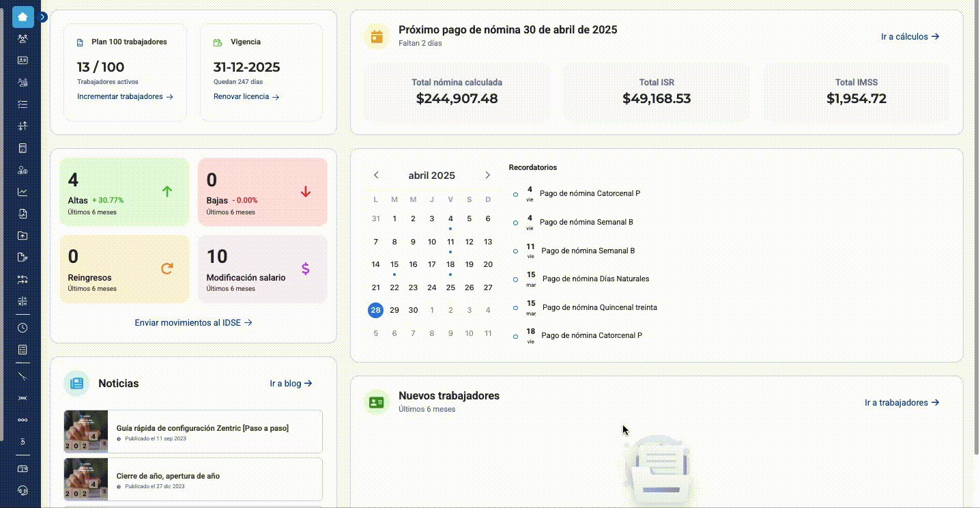
Task: Open the upload folder sidebar icon
Action: coord(23,236)
